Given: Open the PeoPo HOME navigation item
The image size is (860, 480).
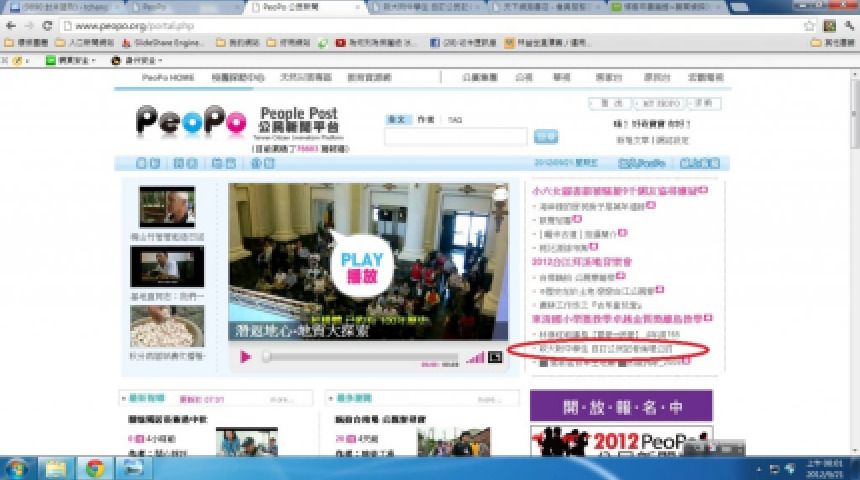Looking at the screenshot, I should (x=167, y=77).
